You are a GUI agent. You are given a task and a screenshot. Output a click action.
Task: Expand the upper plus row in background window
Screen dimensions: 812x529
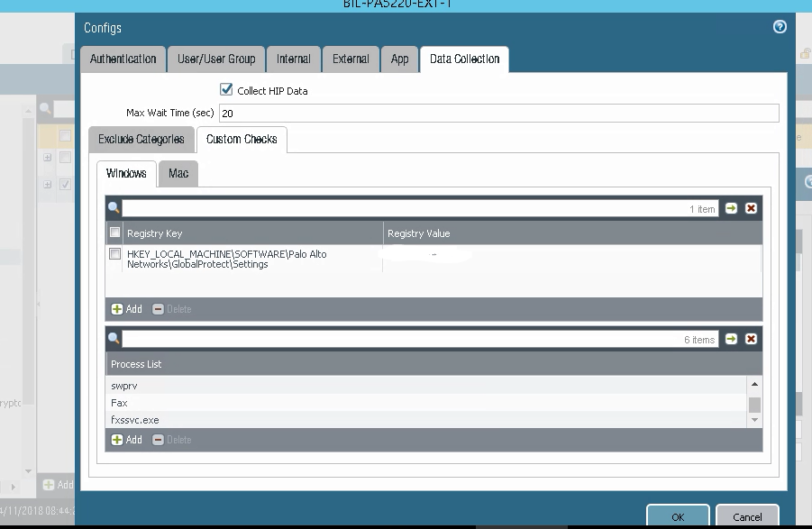click(47, 157)
